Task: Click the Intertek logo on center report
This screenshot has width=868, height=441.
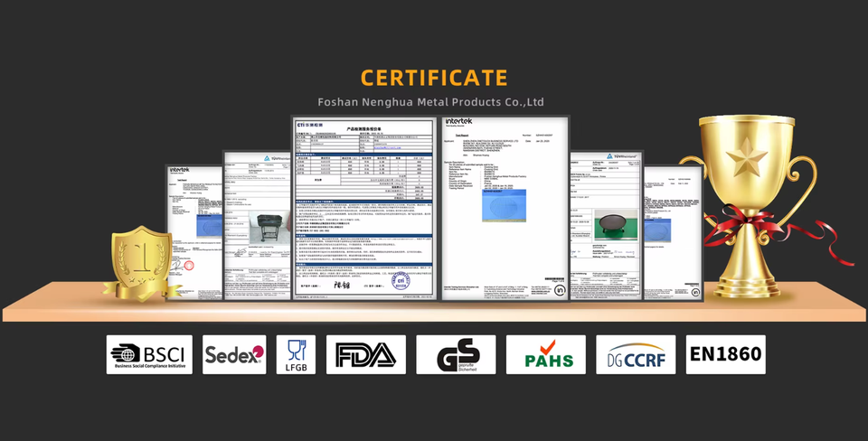Action: click(x=459, y=121)
